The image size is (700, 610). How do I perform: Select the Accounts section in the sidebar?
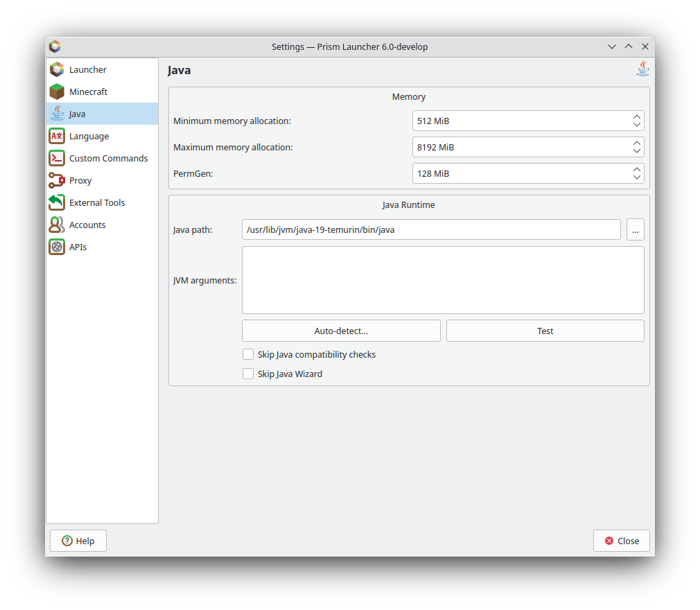coord(87,225)
